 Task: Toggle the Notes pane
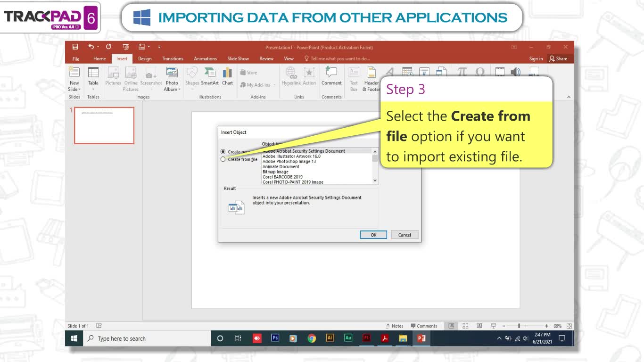(x=395, y=326)
